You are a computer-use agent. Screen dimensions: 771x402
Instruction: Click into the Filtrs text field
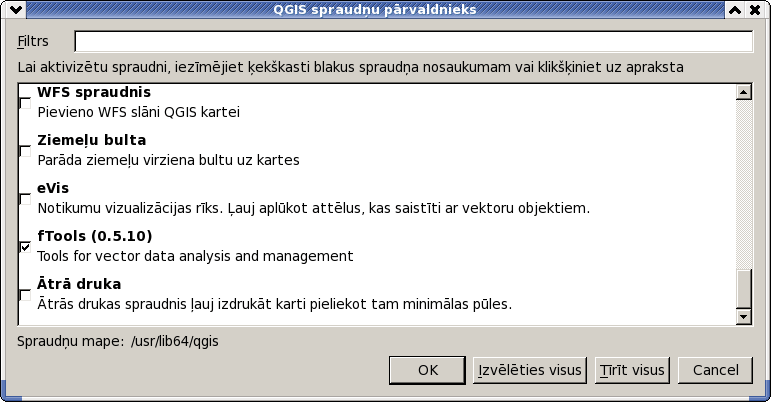[x=414, y=41]
